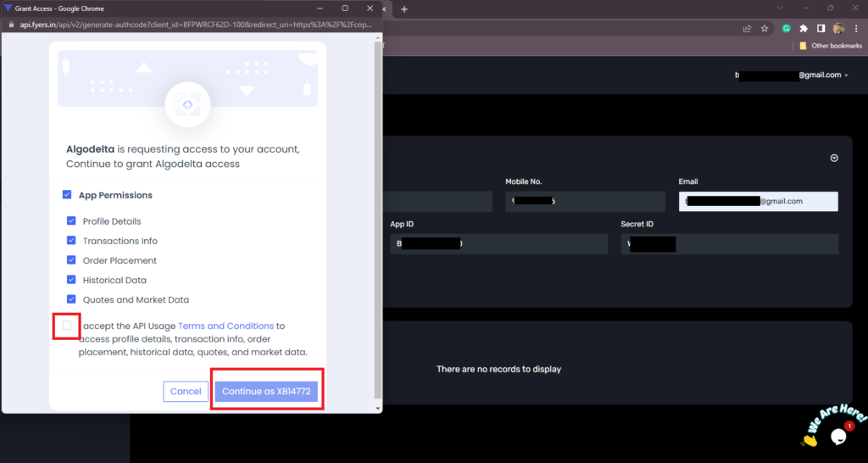Click the share page icon in Chrome toolbar
868x463 pixels.
[x=748, y=29]
